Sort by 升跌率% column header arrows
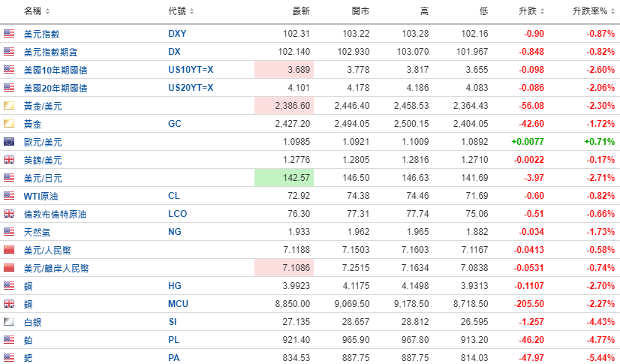Image resolution: width=620 pixels, height=364 pixels. [612, 11]
